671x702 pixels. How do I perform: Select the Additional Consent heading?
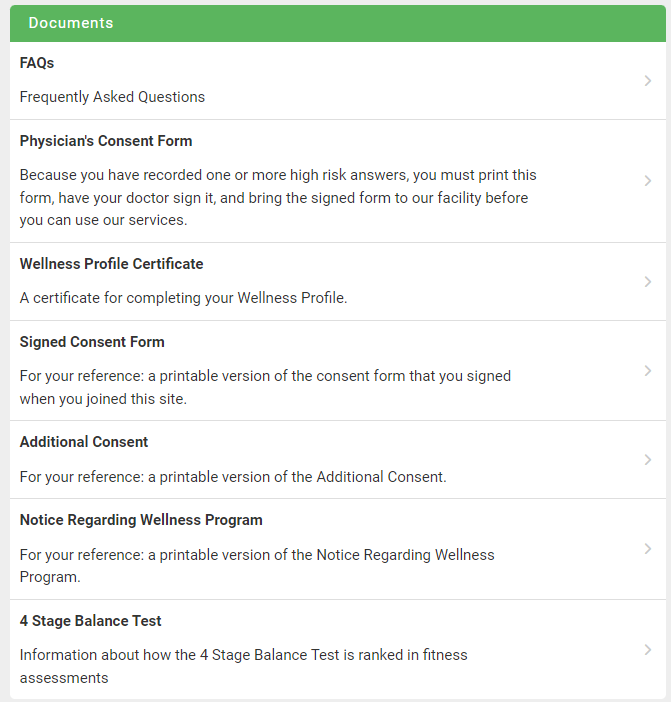84,442
